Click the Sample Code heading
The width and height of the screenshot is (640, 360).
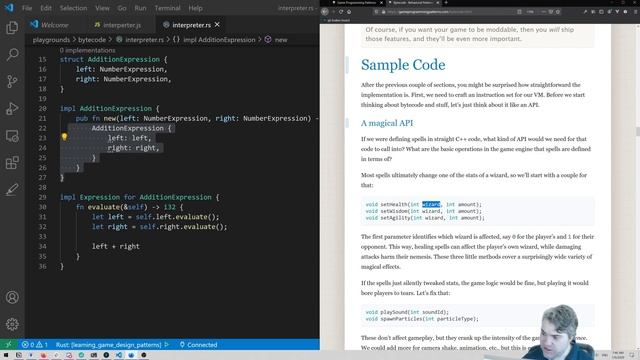tap(403, 64)
